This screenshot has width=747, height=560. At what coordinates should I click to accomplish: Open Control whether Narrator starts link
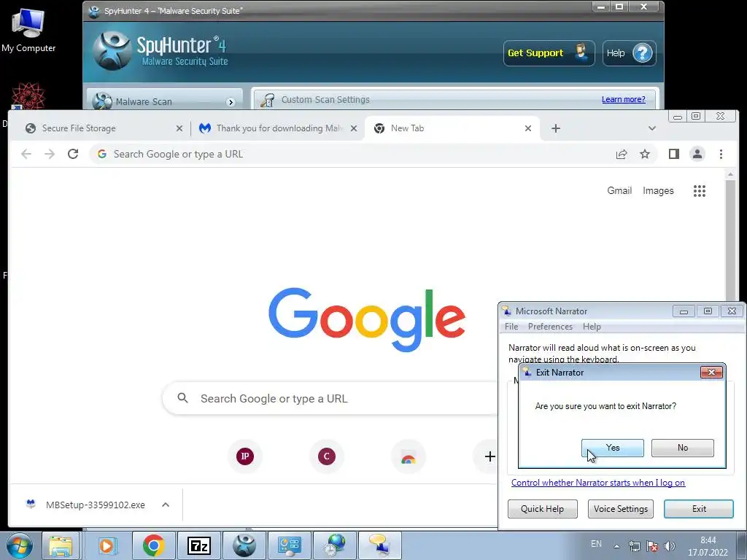coord(598,483)
